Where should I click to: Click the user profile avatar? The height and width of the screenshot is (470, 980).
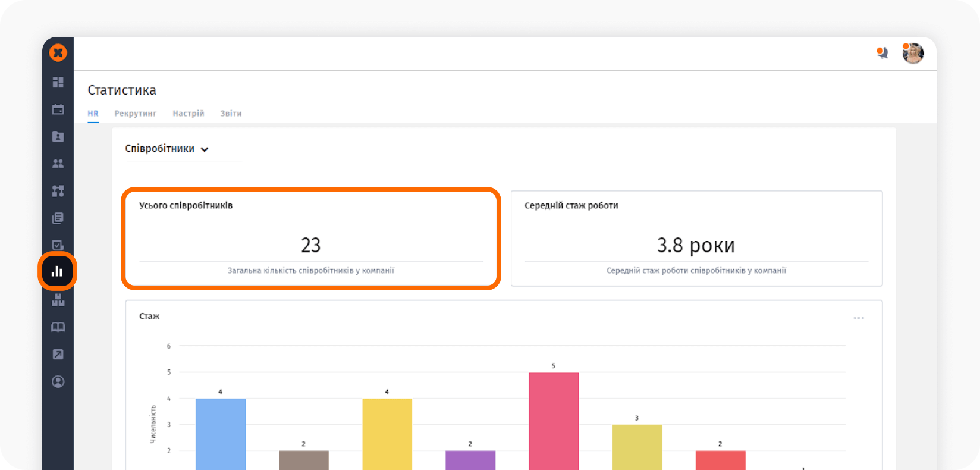(913, 54)
